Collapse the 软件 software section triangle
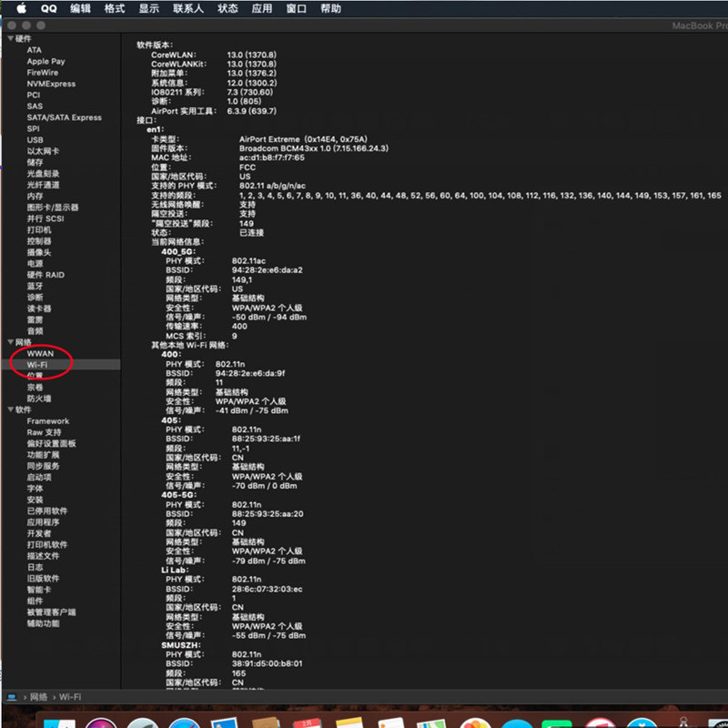This screenshot has height=728, width=728. click(11, 409)
